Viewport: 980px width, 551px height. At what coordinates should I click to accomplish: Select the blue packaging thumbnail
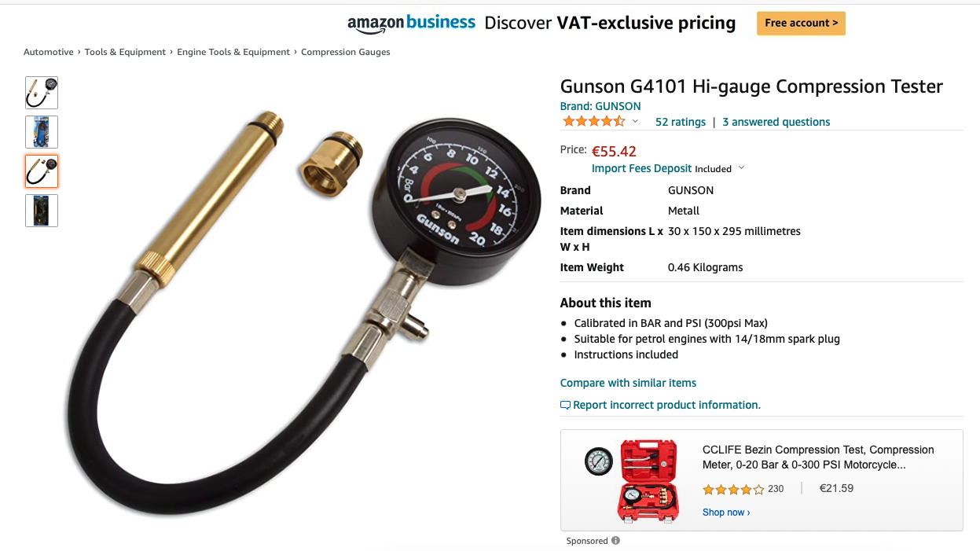point(42,132)
